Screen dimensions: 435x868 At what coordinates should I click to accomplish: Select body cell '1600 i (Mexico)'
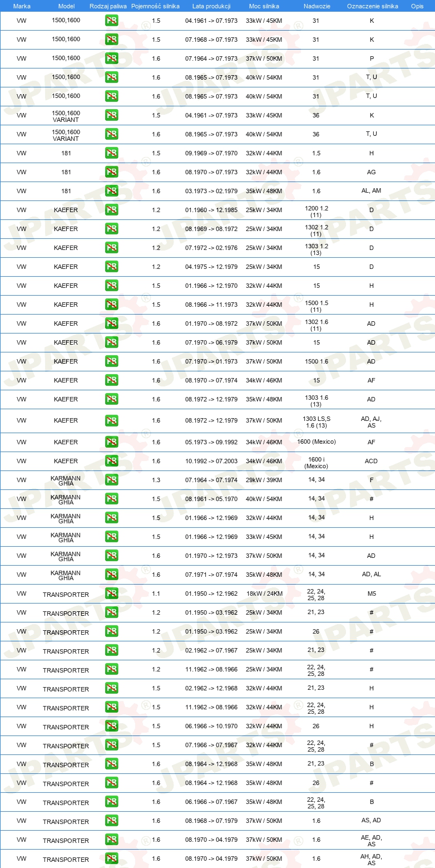pyautogui.click(x=316, y=462)
